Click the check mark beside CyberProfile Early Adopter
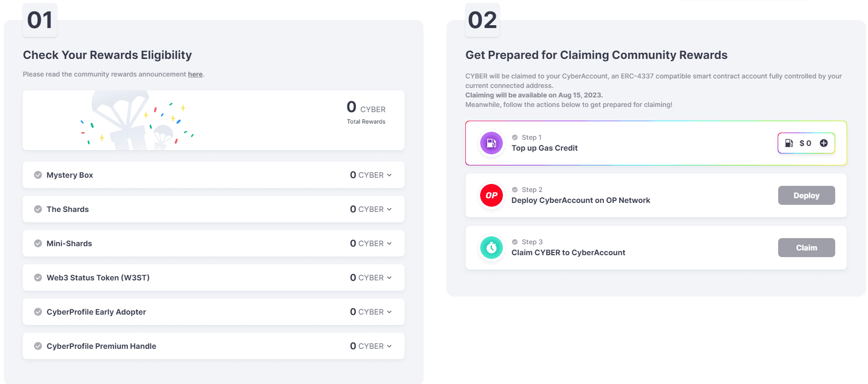Image resolution: width=868 pixels, height=384 pixels. [38, 312]
